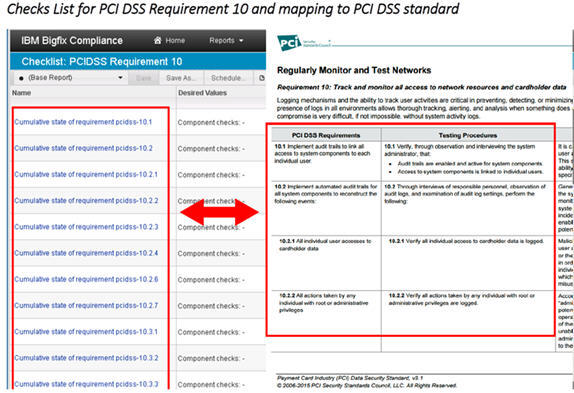Click the greyed Save button
The height and width of the screenshot is (393, 574).
(x=144, y=78)
